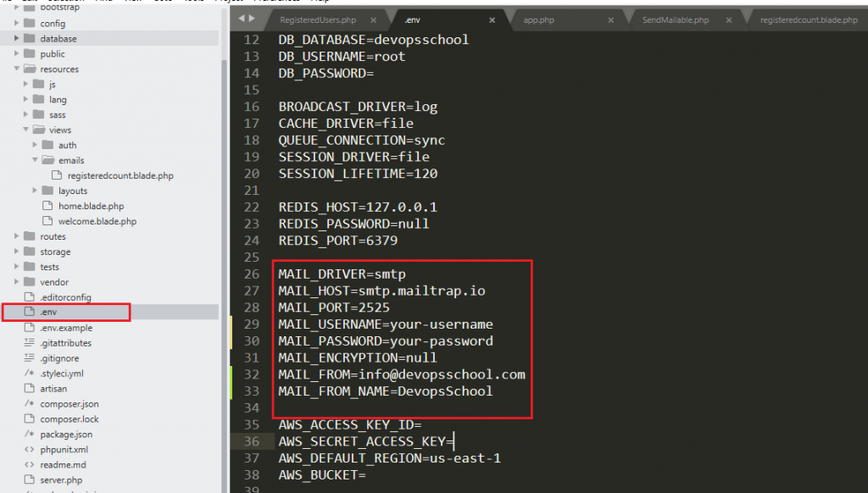Open the SendMailable.php tab
868x493 pixels.
point(675,19)
